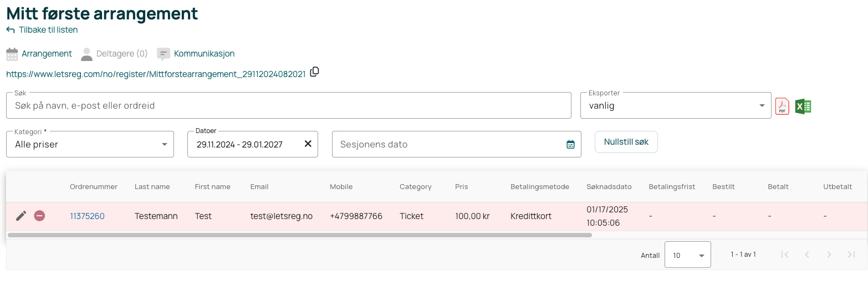
Task: Open the Sesjonens dato calendar picker
Action: (570, 144)
